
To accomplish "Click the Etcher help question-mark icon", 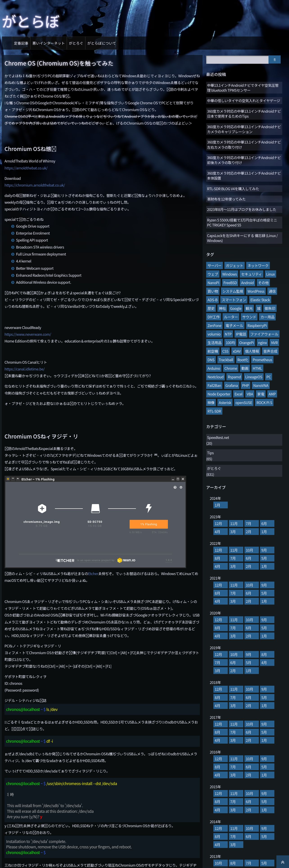I will click(175, 487).
